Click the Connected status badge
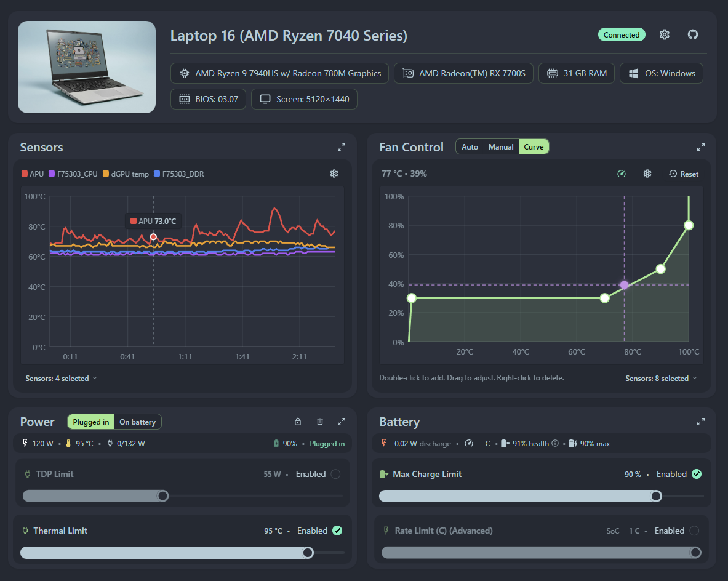The image size is (728, 581). click(x=621, y=35)
